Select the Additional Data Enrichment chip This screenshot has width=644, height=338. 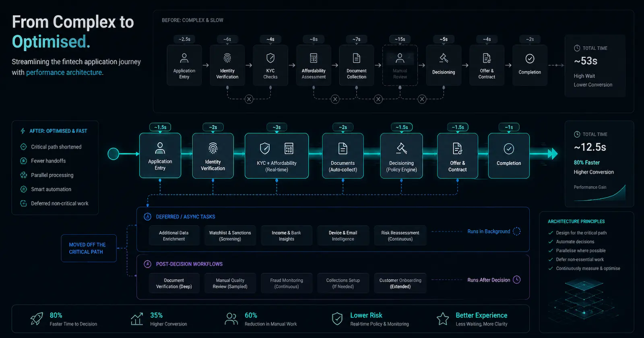pyautogui.click(x=174, y=236)
